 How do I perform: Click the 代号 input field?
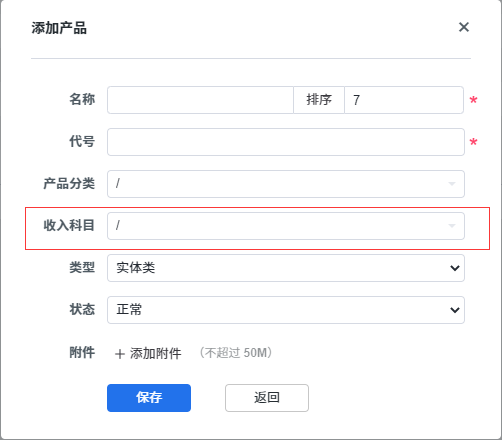click(x=286, y=142)
